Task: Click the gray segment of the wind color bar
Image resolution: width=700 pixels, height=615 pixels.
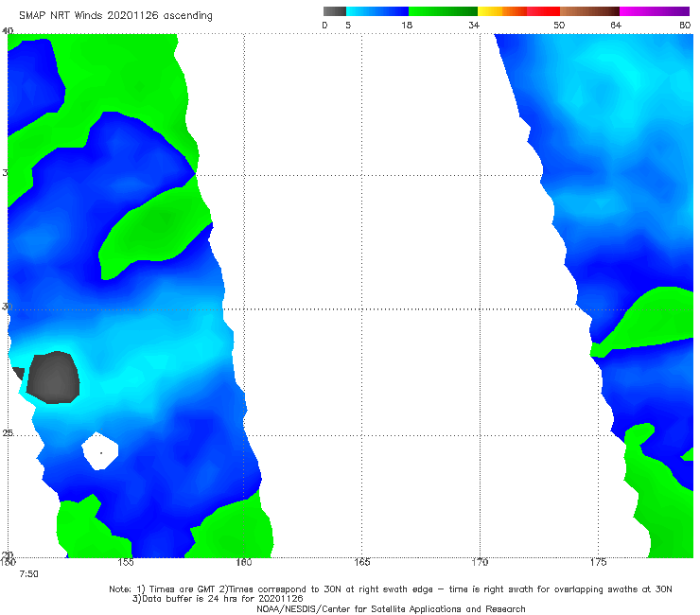Action: [335, 11]
